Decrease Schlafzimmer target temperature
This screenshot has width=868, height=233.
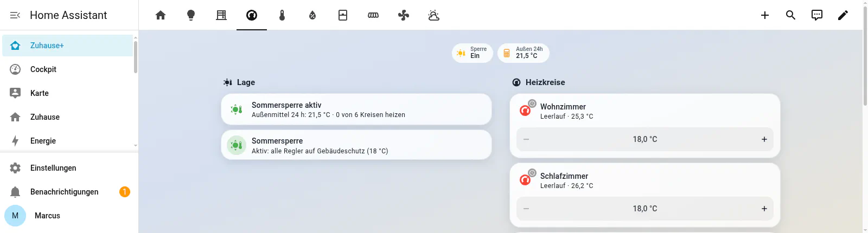[x=526, y=209]
